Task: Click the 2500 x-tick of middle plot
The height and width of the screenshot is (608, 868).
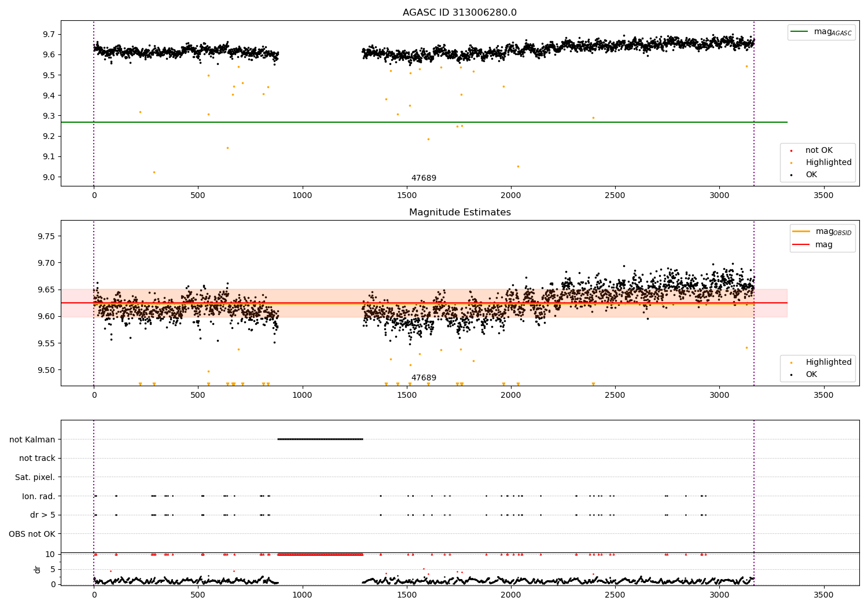Action: click(x=615, y=395)
